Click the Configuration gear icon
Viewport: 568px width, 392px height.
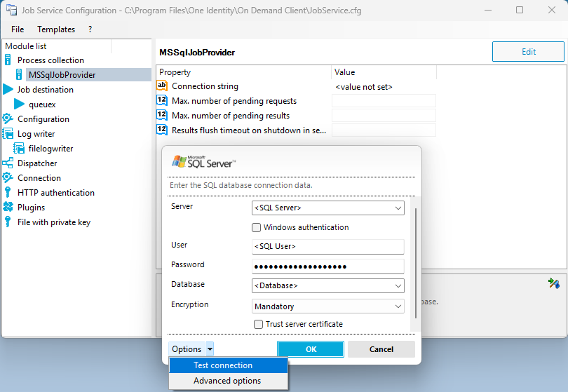pos(8,119)
